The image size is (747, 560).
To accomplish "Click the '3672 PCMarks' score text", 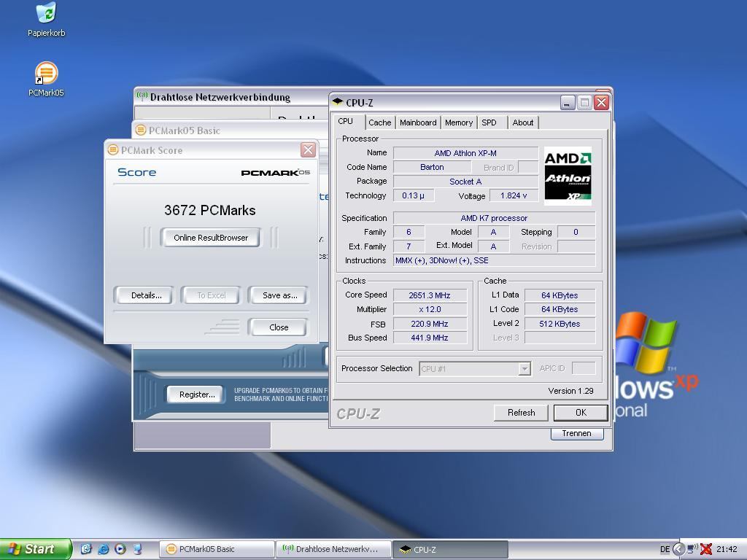I will coord(210,210).
